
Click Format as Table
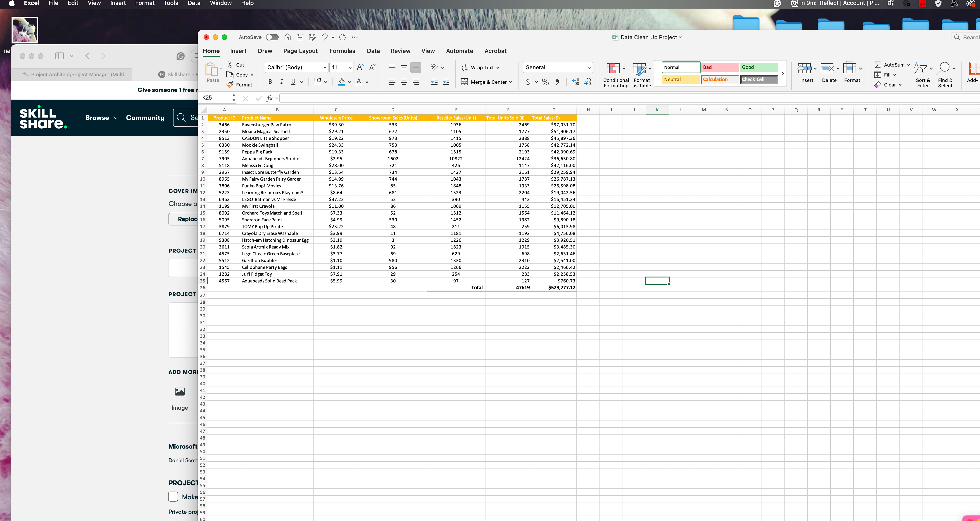click(641, 75)
